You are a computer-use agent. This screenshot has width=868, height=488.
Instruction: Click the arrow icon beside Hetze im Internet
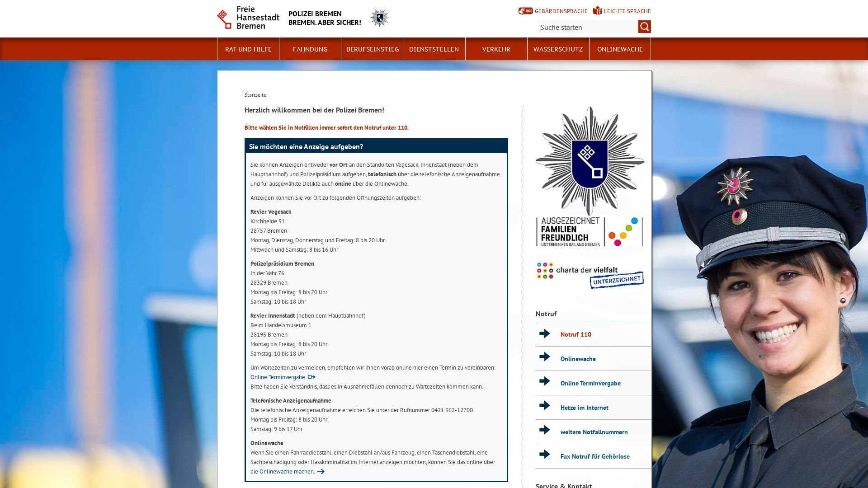(545, 405)
